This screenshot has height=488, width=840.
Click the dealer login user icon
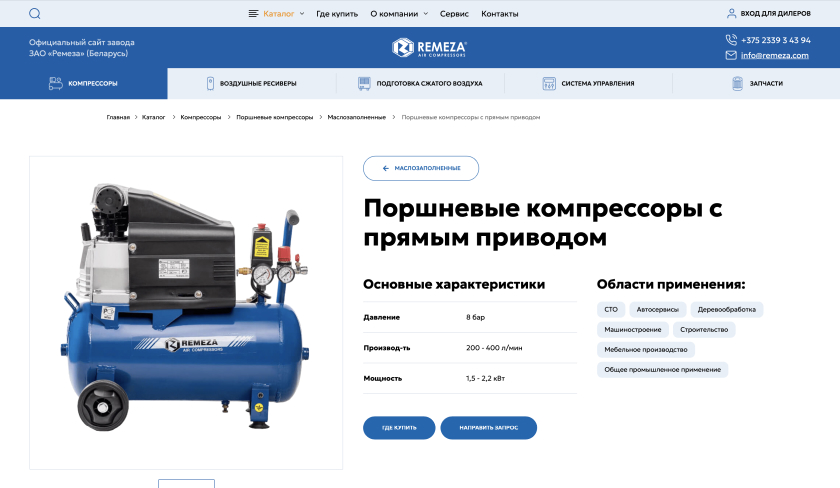click(731, 13)
